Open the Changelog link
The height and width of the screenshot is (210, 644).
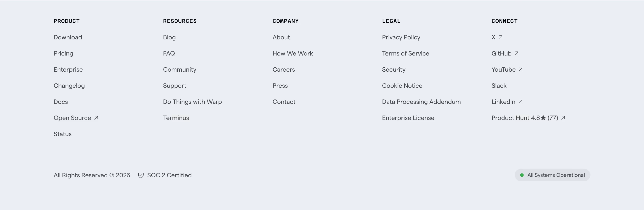point(69,86)
